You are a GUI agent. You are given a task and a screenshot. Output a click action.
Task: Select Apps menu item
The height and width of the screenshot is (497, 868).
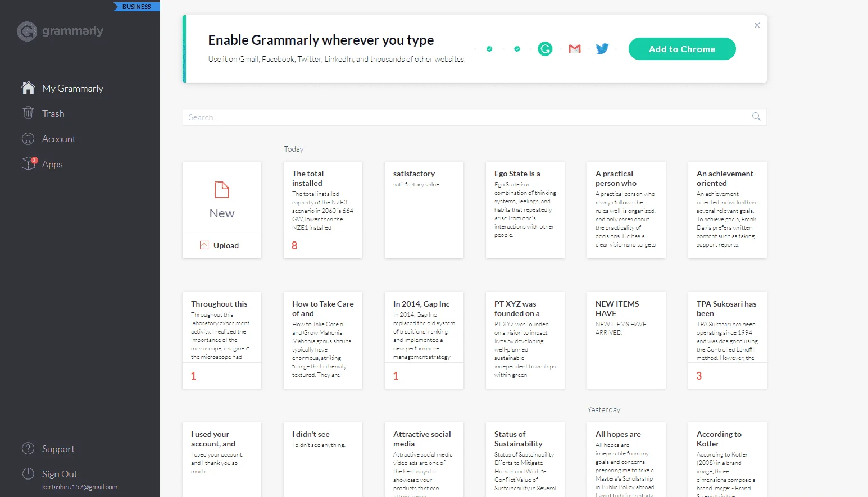coord(52,164)
